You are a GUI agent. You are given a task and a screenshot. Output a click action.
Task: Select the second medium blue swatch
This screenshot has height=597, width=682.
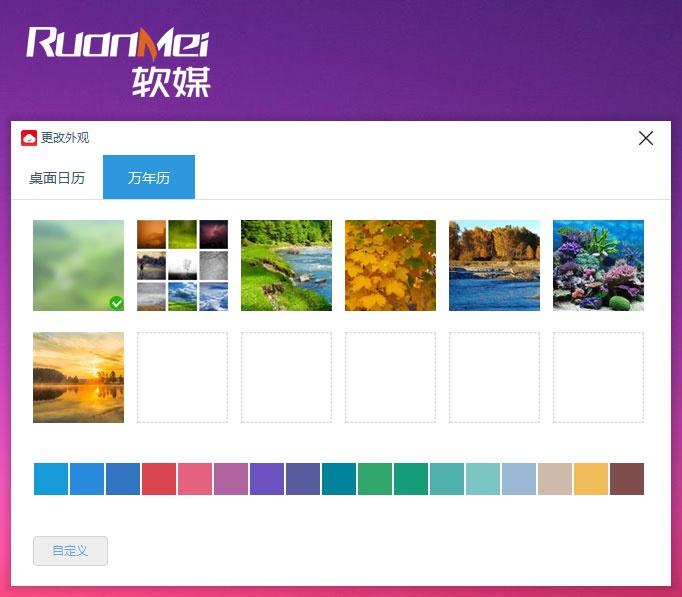87,479
